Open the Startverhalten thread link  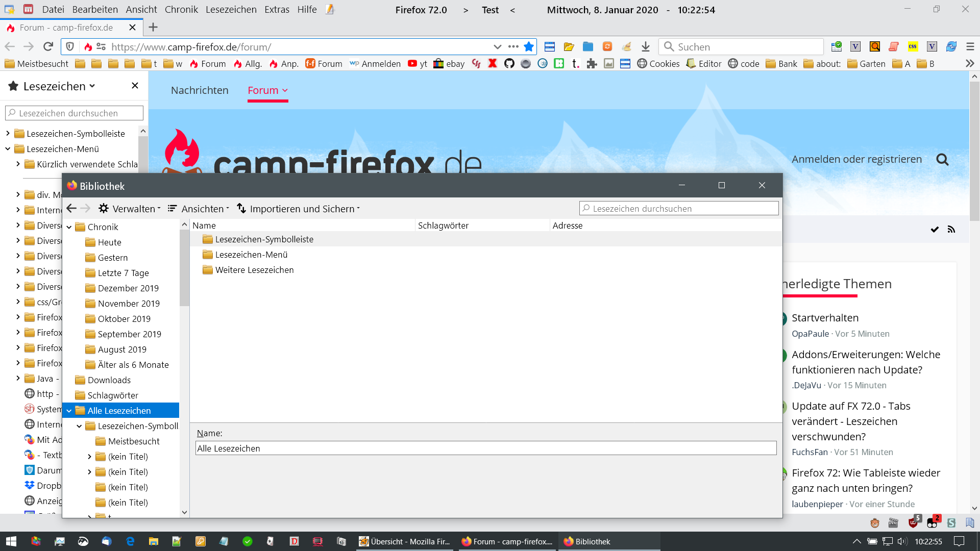point(825,318)
